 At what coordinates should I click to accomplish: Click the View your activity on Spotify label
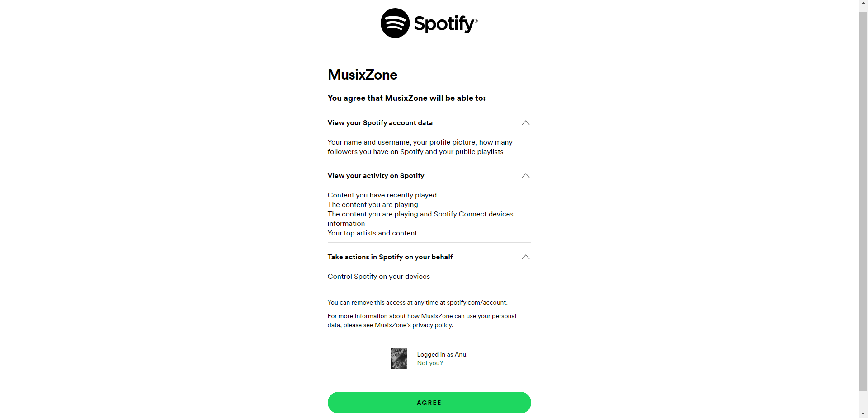pyautogui.click(x=376, y=175)
